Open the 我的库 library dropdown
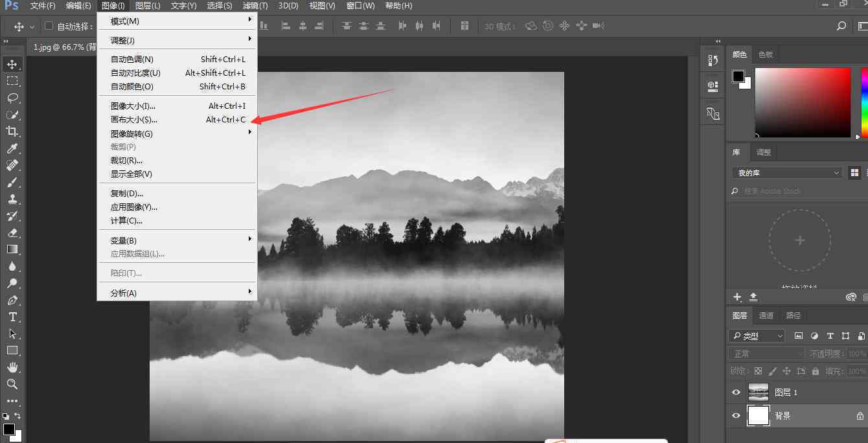The image size is (868, 443). (x=787, y=173)
